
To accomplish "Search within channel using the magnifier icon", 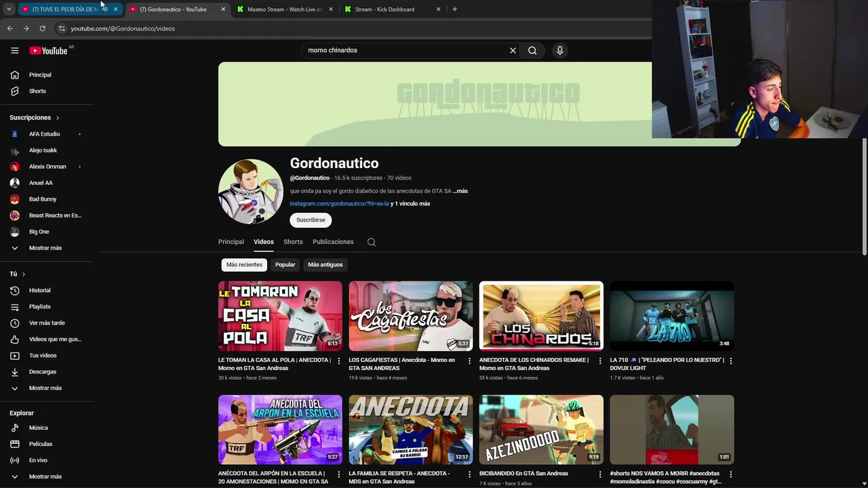I will pyautogui.click(x=371, y=242).
